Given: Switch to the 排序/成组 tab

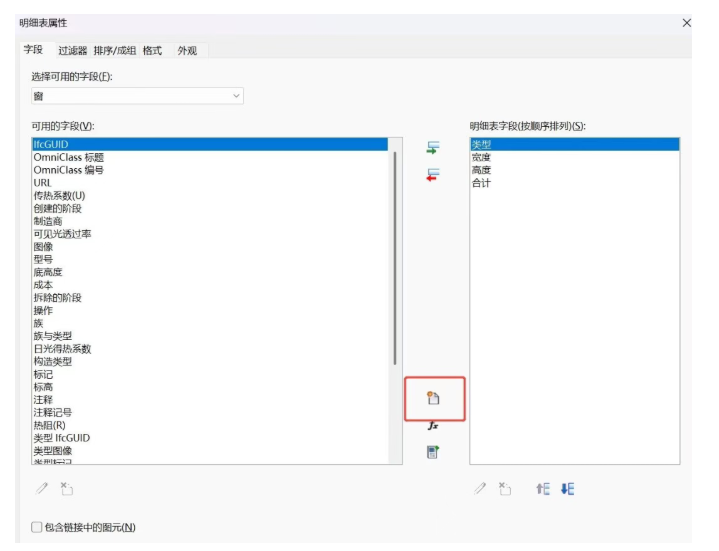Looking at the screenshot, I should pyautogui.click(x=115, y=50).
